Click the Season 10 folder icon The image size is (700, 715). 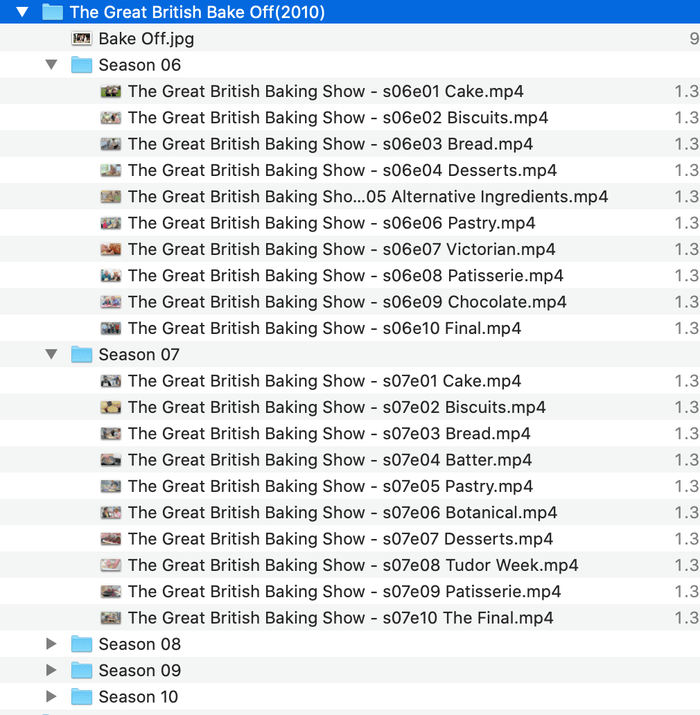point(82,697)
